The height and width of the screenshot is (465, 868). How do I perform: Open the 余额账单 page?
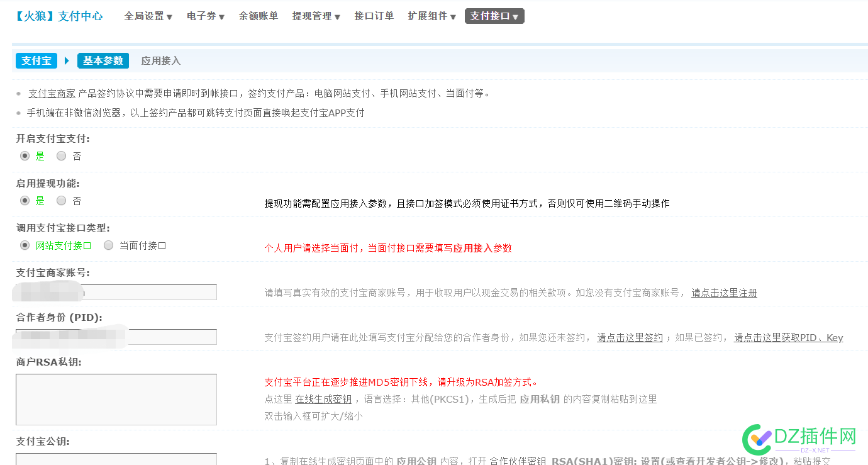(258, 16)
